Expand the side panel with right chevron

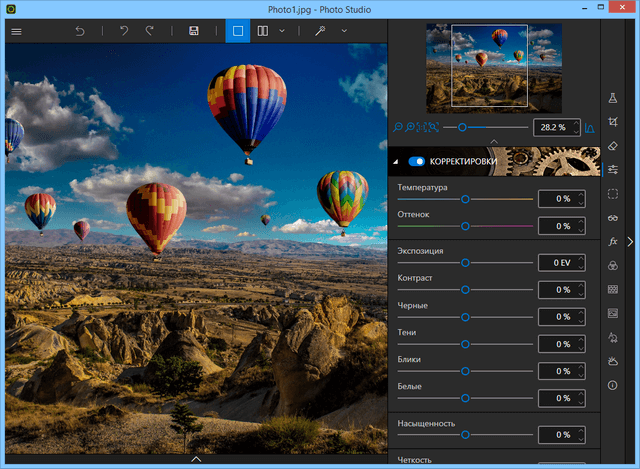(x=630, y=241)
